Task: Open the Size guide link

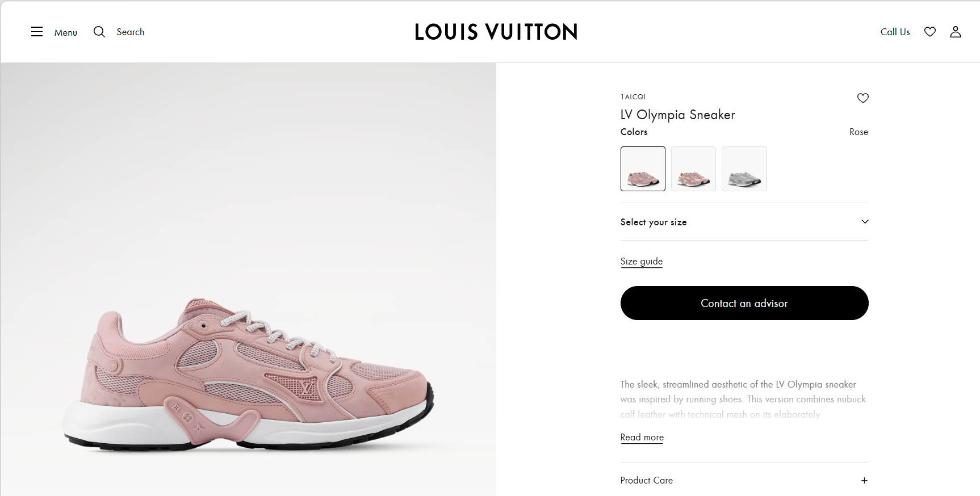Action: 641,261
